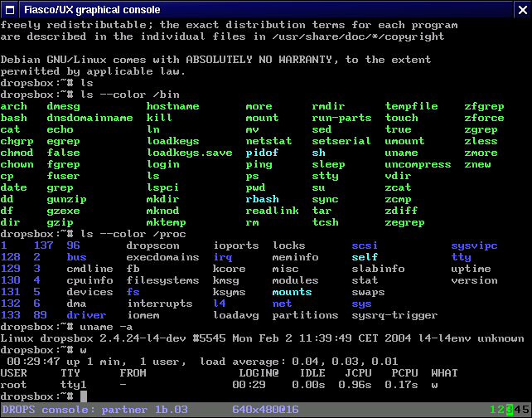Switch to virtual console 1 indicator
Image resolution: width=532 pixels, height=418 pixels.
coord(494,410)
